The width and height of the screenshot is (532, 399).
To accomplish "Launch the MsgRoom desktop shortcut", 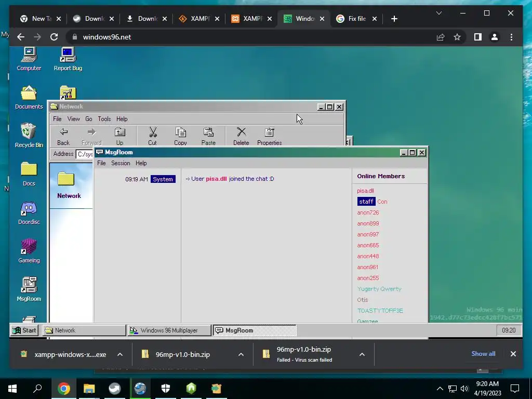I will tap(29, 289).
